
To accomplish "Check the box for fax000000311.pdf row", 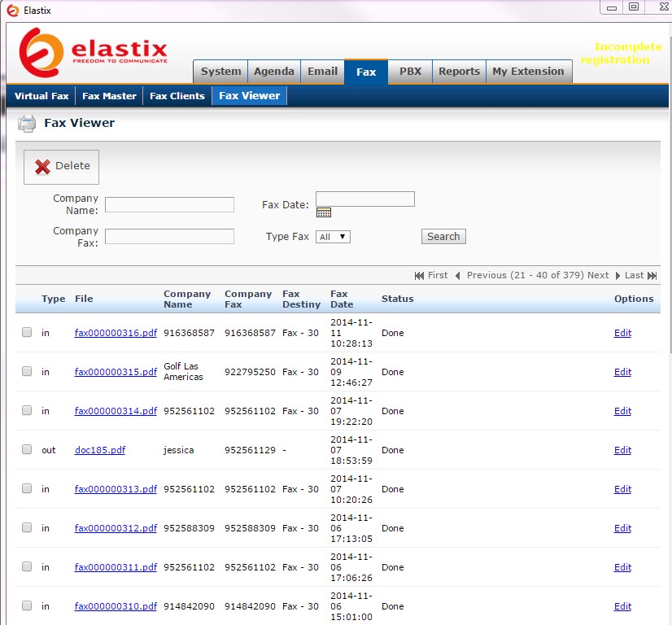I will coord(27,566).
